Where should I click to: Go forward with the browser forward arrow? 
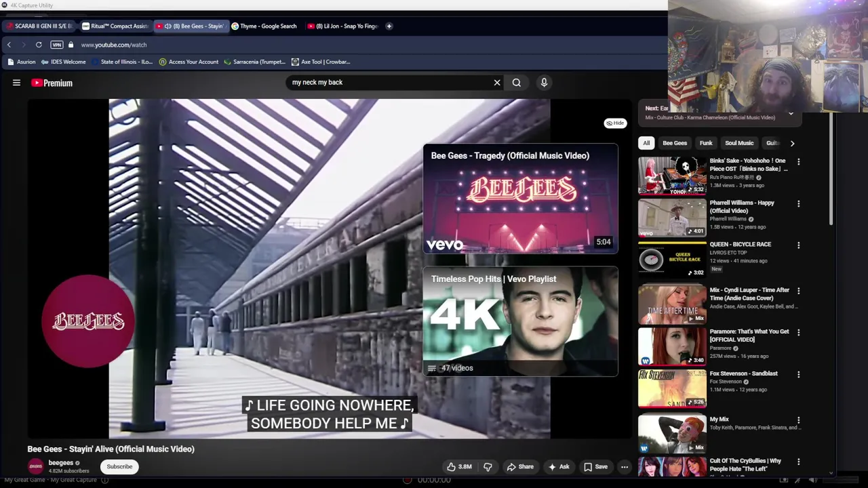(x=23, y=45)
